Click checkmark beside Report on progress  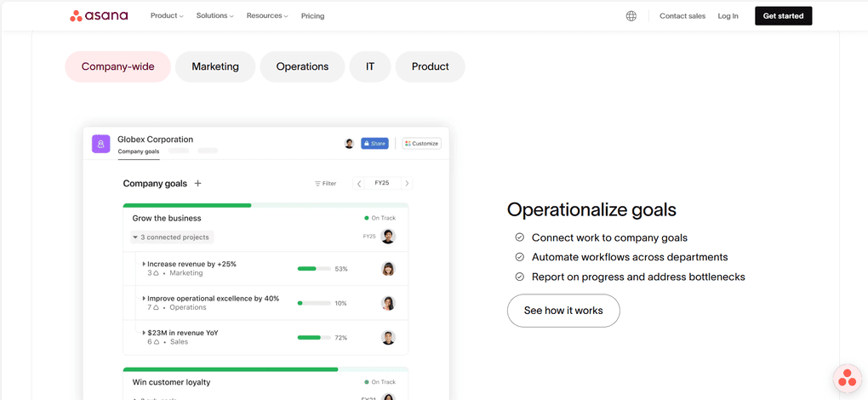coord(519,277)
